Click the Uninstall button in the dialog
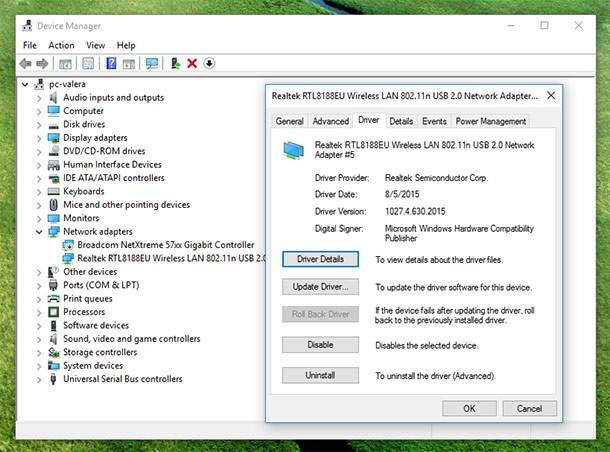 coord(320,375)
